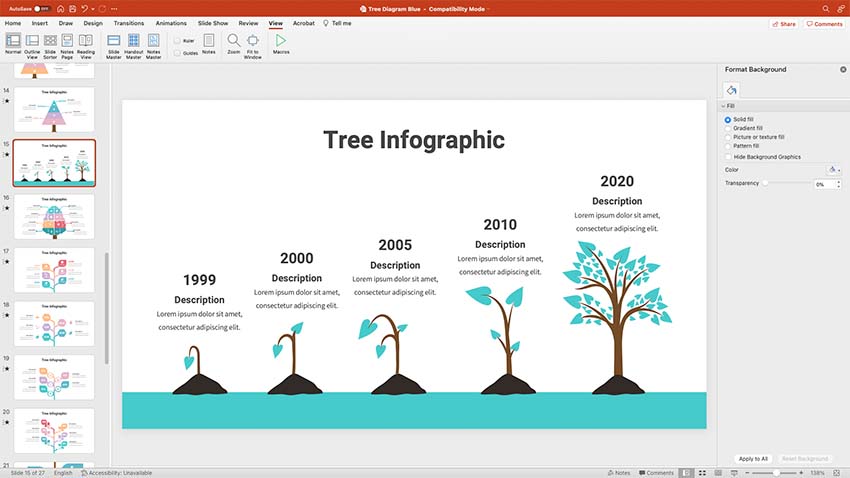Select the Gradient fill option
The image size is (850, 478).
728,128
